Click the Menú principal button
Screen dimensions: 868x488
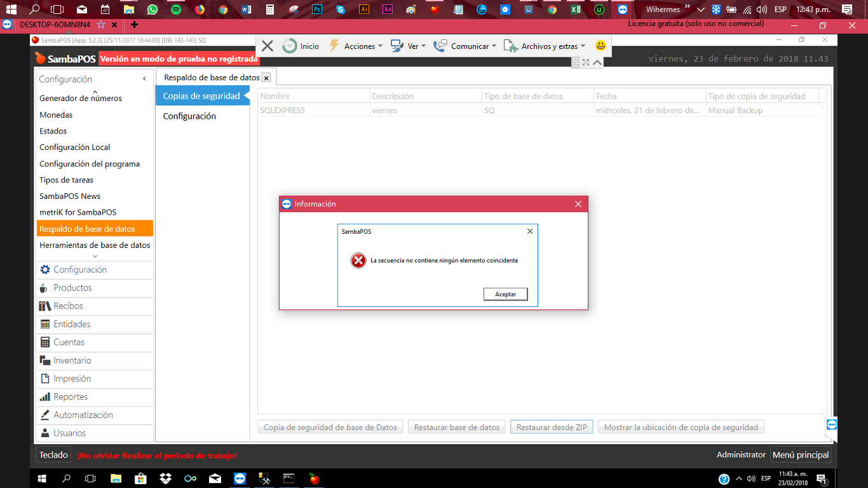pos(801,455)
